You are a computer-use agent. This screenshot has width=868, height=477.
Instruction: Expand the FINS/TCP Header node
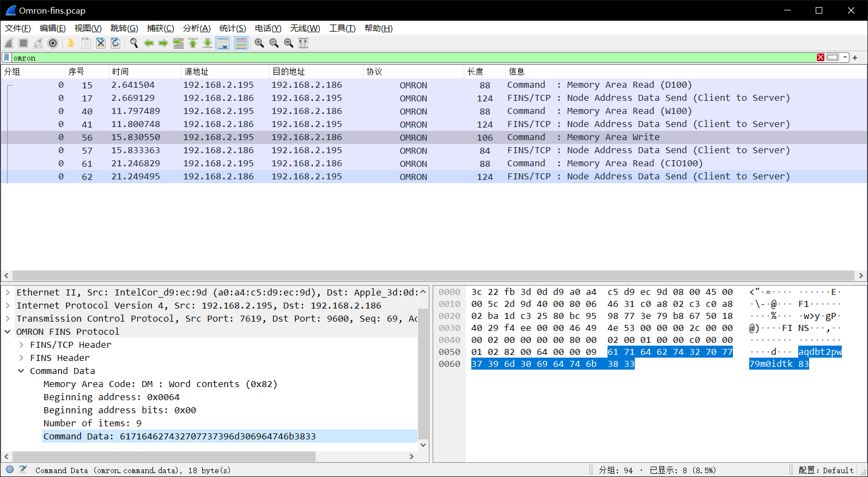point(21,345)
